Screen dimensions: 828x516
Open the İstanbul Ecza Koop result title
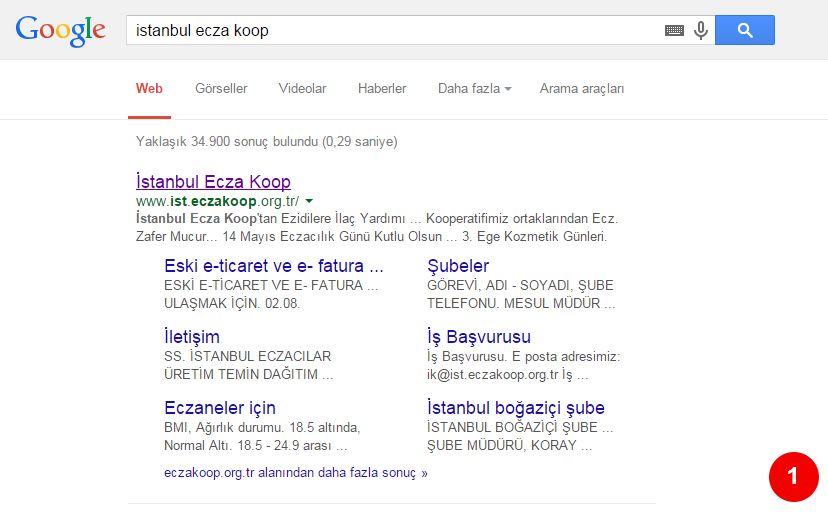[213, 181]
